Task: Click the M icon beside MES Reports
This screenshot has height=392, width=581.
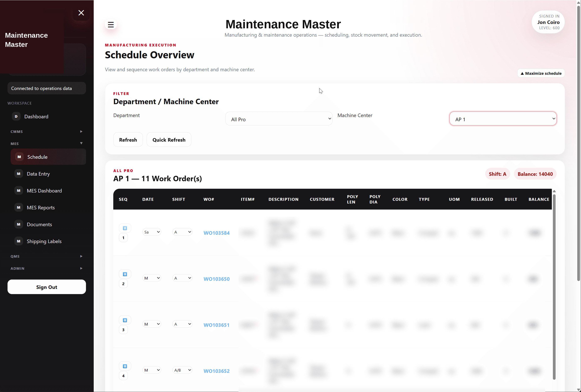Action: (19, 207)
